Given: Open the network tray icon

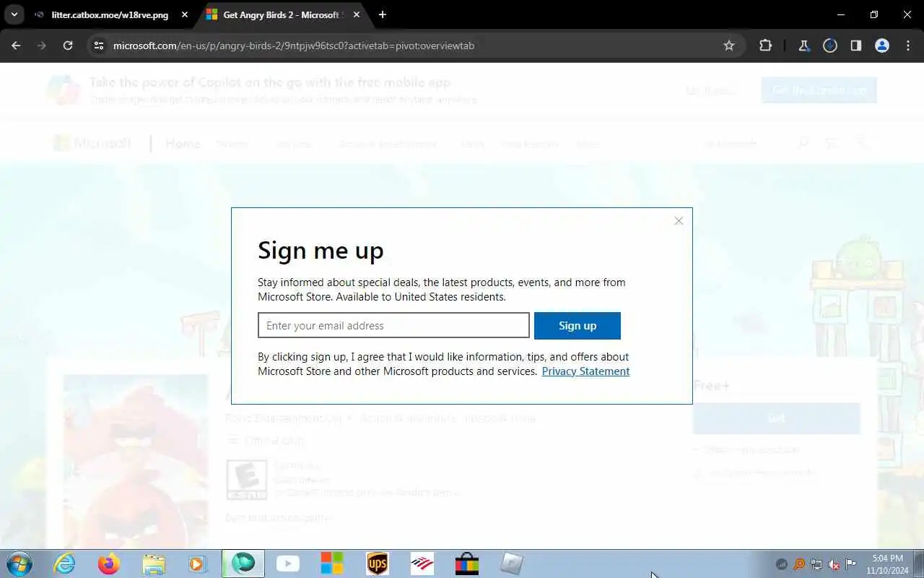Looking at the screenshot, I should click(816, 564).
